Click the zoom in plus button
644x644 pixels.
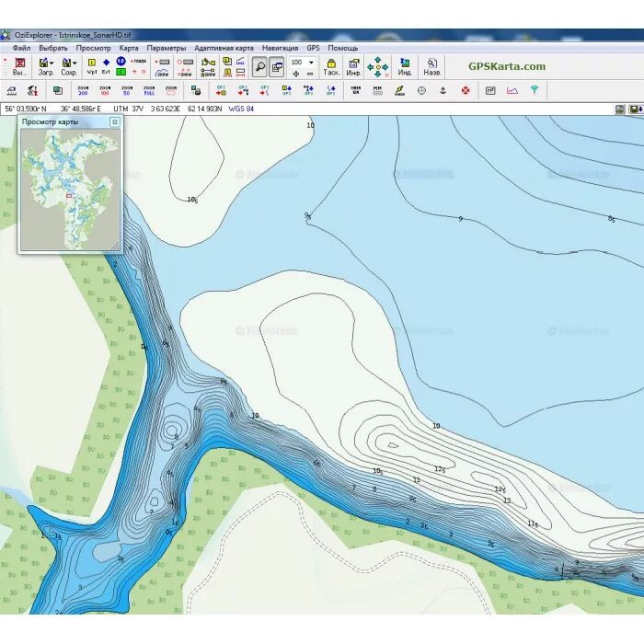point(296,74)
